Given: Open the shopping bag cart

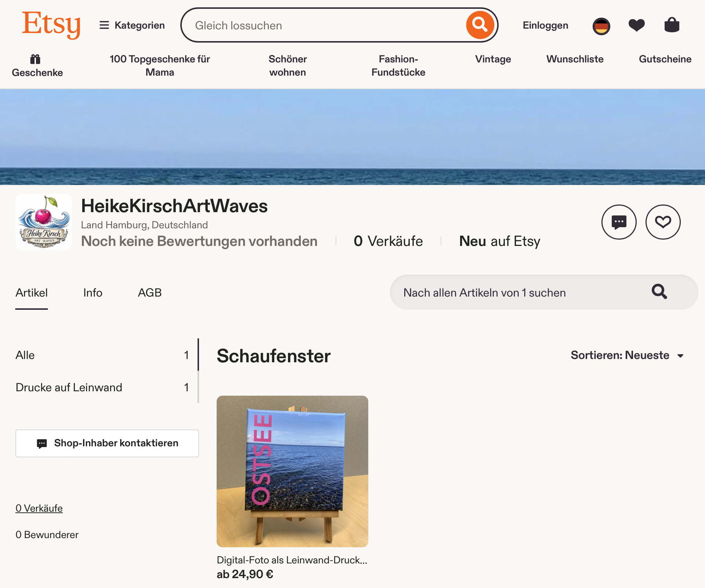Looking at the screenshot, I should (672, 25).
